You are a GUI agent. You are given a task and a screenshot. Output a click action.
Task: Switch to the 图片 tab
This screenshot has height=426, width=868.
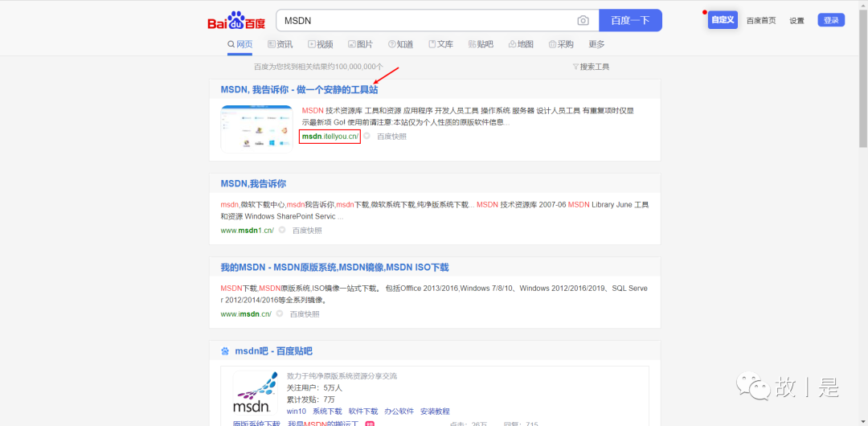click(360, 44)
